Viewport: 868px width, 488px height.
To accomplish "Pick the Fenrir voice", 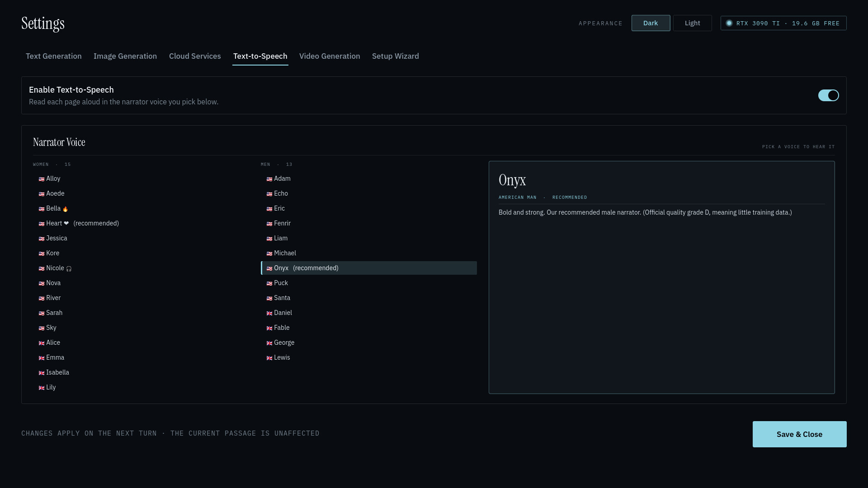I will pos(369,223).
